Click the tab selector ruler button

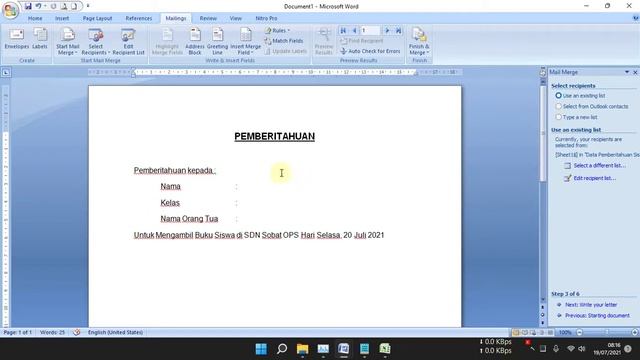pos(6,73)
